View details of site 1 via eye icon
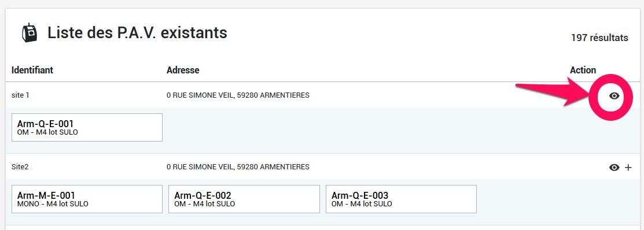Screen dimensions: 644x230 pos(614,96)
